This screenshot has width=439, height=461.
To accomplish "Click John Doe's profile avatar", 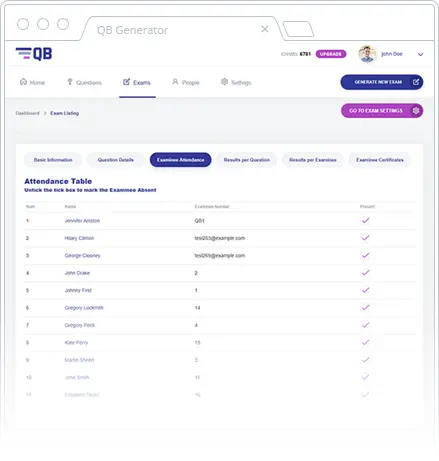I will 367,54.
